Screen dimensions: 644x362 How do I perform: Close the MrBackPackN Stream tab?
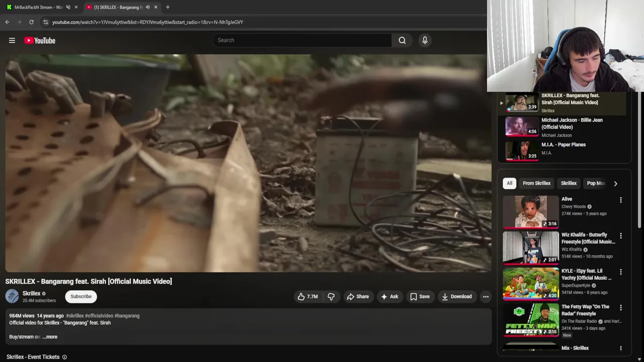pos(76,7)
